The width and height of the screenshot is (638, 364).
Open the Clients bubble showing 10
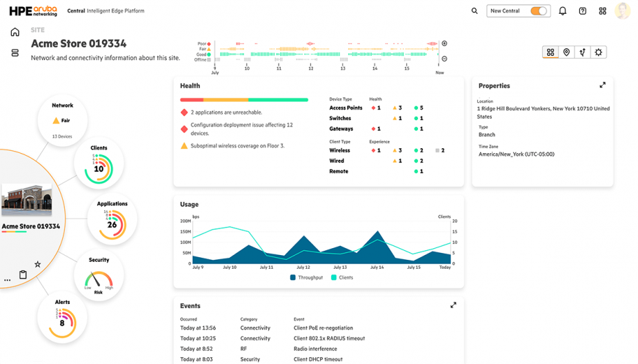tap(99, 164)
